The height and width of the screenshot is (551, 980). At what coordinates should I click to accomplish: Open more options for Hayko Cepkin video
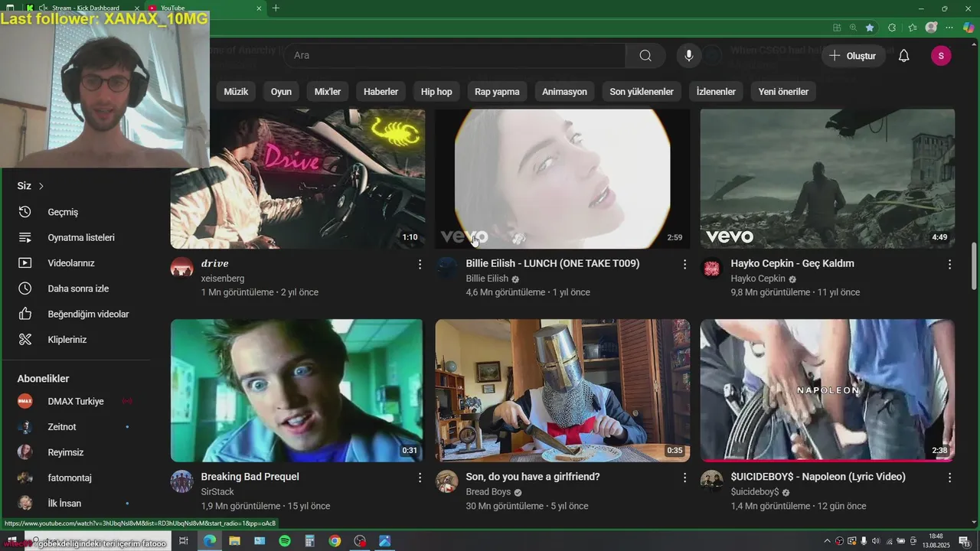(x=949, y=264)
